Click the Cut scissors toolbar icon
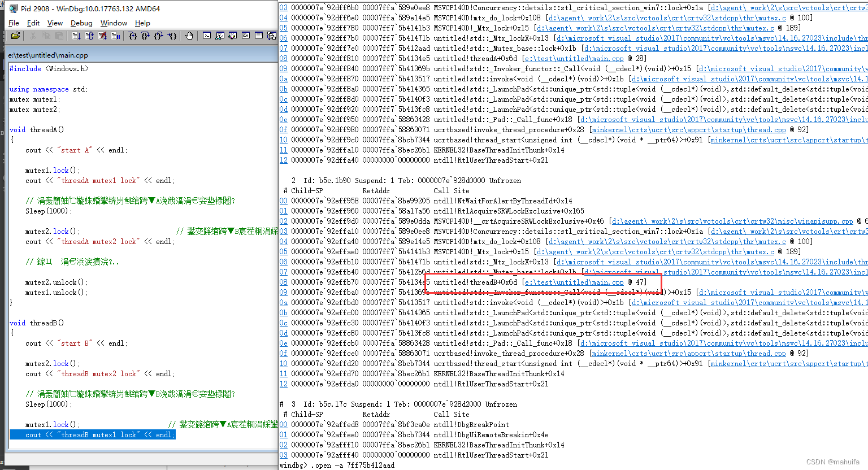 coord(33,36)
